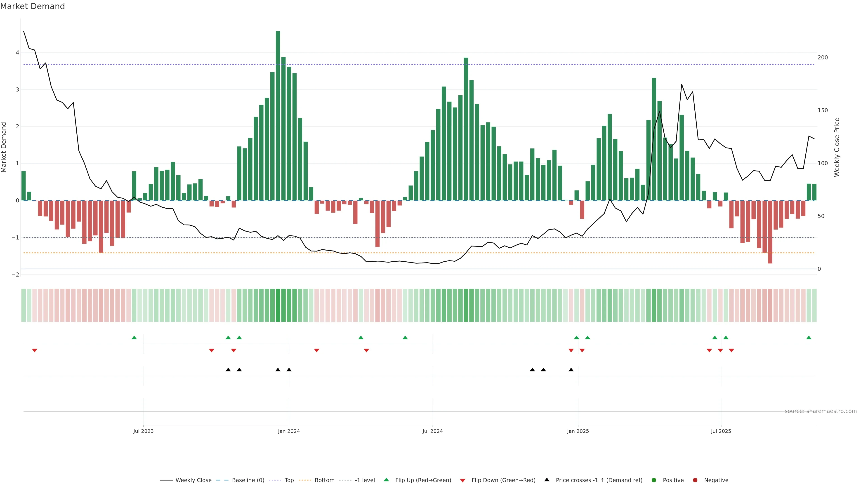Click the green Positive circle legend icon
This screenshot has height=488, width=868.
click(x=654, y=480)
